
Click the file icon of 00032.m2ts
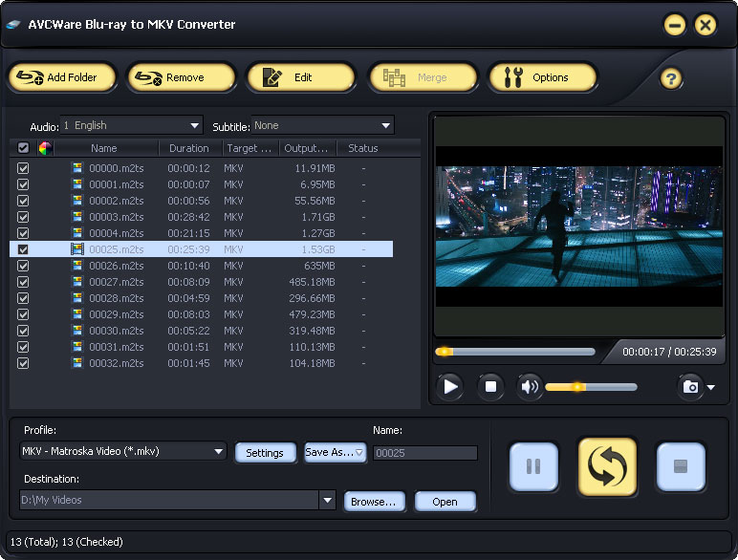tap(77, 363)
